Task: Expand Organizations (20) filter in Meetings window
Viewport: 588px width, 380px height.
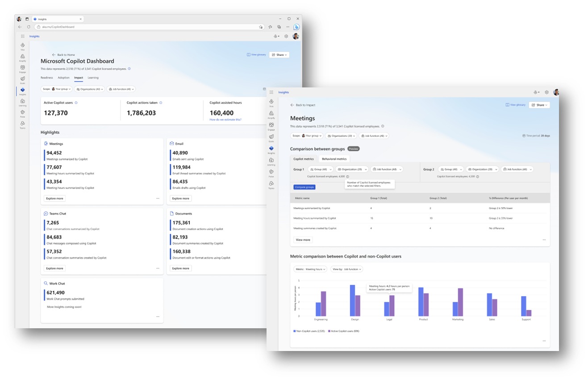Action: tap(341, 136)
